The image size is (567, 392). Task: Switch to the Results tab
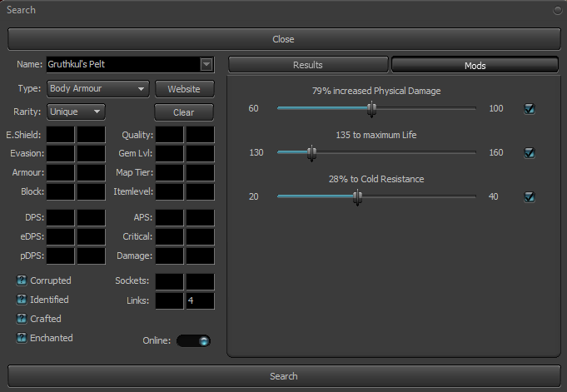(308, 65)
